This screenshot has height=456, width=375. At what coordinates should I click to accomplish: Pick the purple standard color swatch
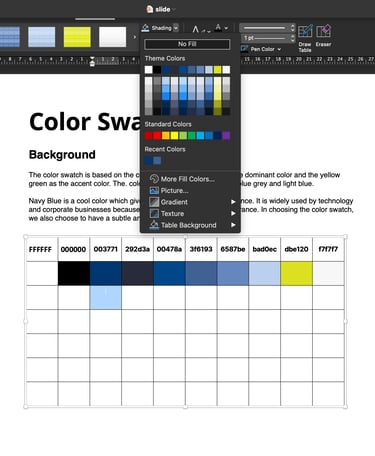226,136
